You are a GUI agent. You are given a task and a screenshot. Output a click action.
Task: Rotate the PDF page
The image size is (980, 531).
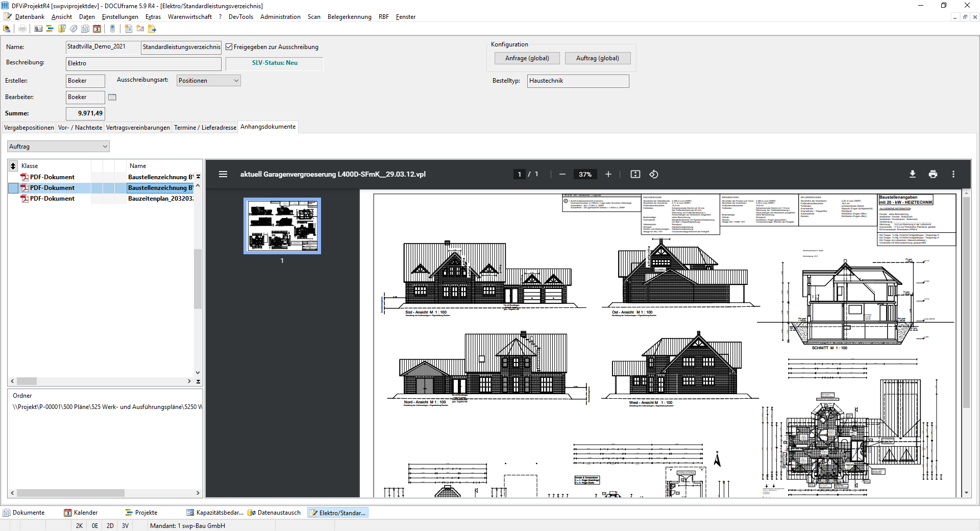[654, 174]
